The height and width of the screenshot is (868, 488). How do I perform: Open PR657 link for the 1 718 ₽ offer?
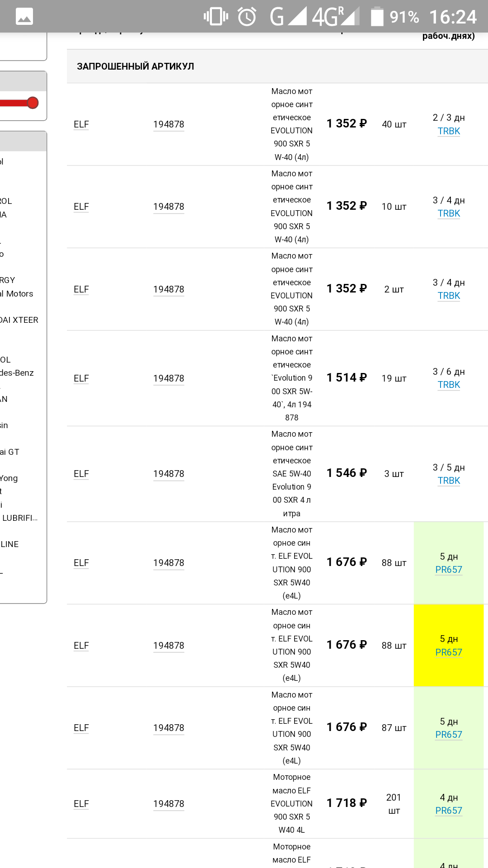449,811
